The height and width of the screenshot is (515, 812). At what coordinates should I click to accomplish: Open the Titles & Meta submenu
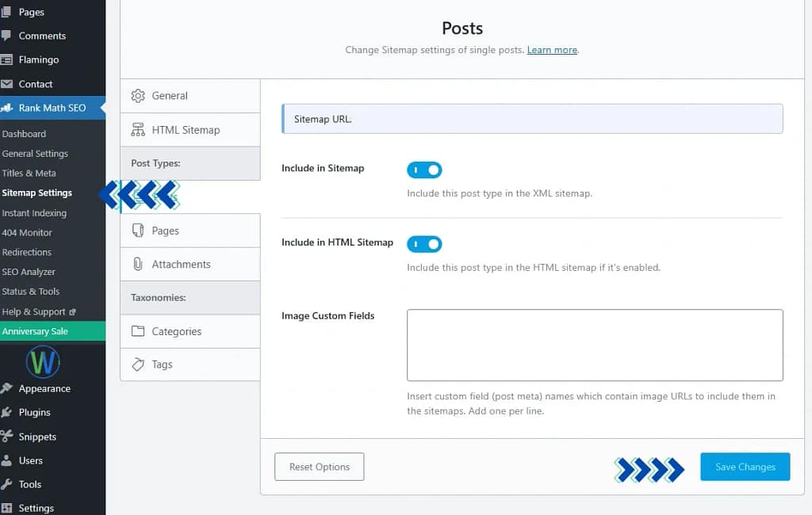pos(29,173)
